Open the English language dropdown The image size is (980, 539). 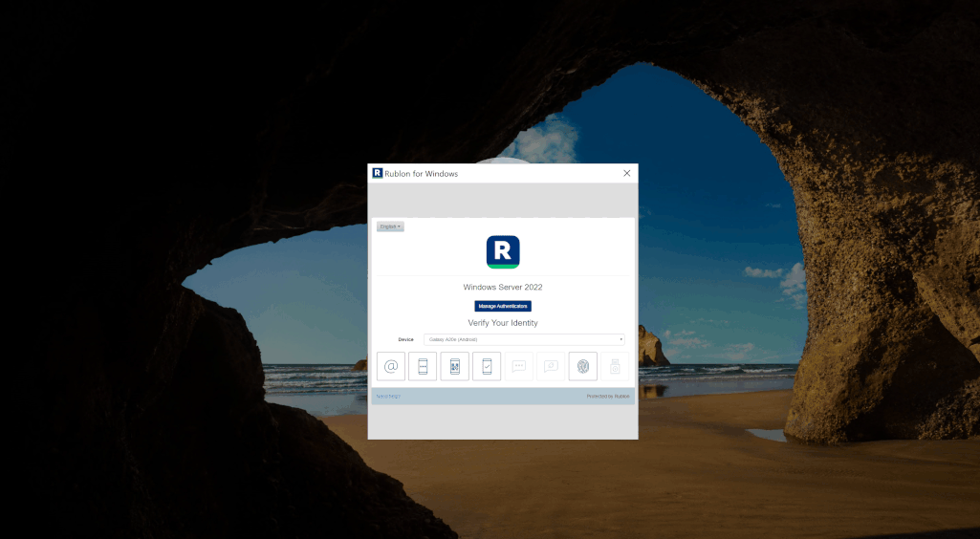pyautogui.click(x=390, y=226)
